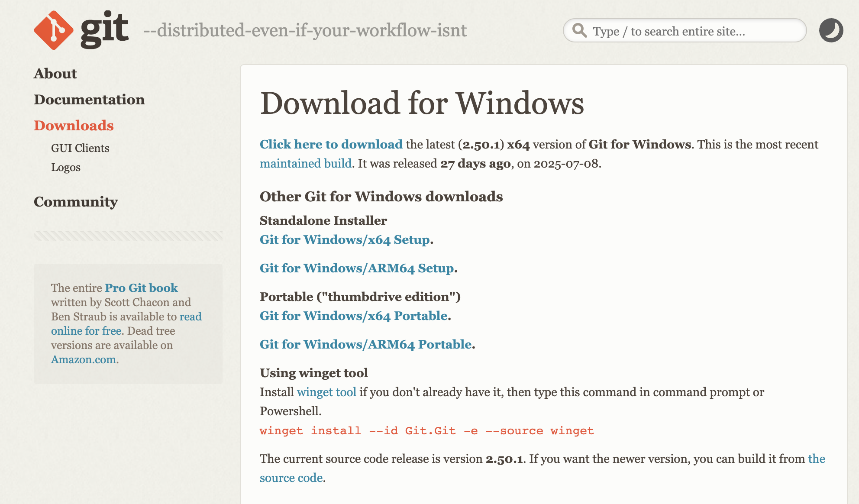859x504 pixels.
Task: Open the GUI Clients page
Action: tap(80, 148)
